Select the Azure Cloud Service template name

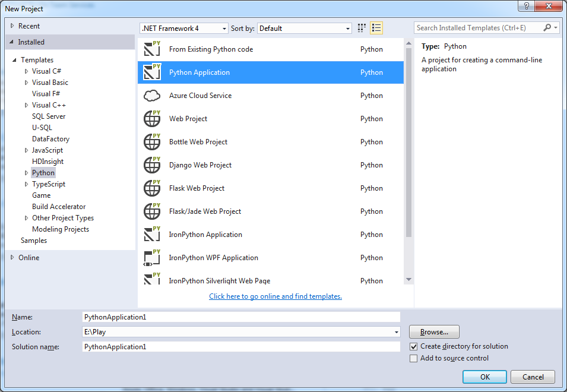pyautogui.click(x=200, y=96)
